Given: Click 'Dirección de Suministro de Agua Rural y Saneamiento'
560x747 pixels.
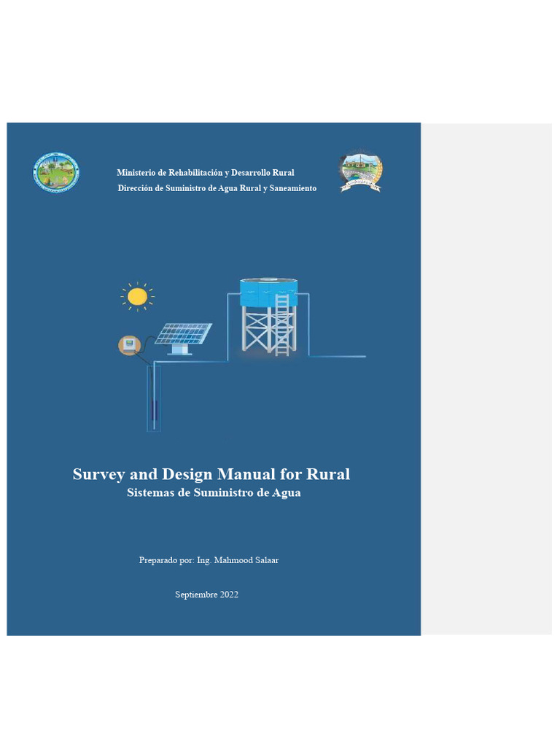Looking at the screenshot, I should (217, 188).
